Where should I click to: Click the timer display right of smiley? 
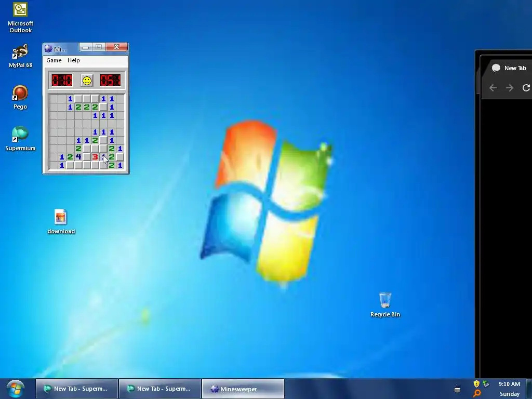pyautogui.click(x=110, y=81)
